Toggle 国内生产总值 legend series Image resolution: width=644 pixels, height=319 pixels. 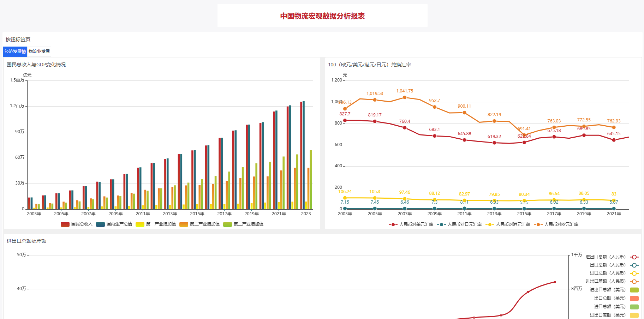pyautogui.click(x=114, y=224)
